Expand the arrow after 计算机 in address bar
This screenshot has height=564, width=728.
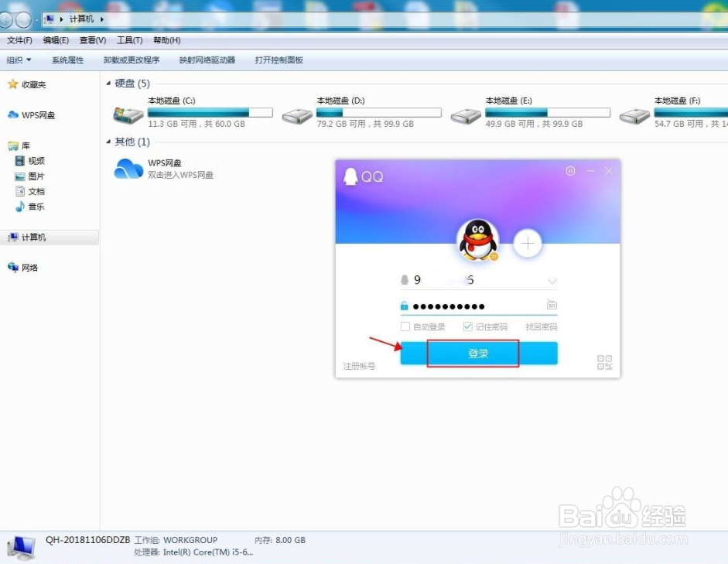[101, 19]
